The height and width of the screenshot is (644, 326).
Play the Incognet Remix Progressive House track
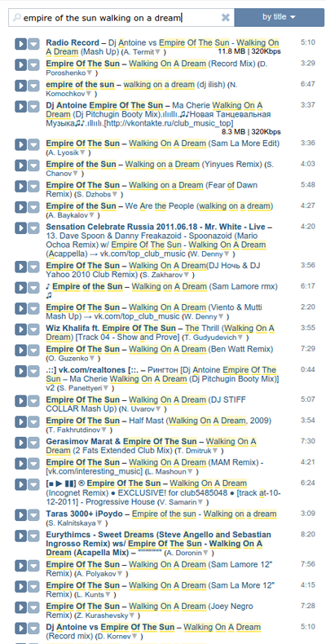pos(20,485)
